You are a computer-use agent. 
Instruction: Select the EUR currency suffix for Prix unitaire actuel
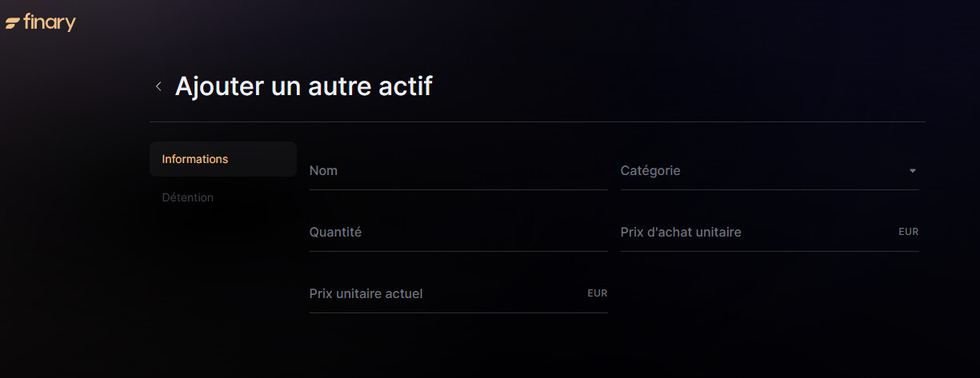point(598,294)
